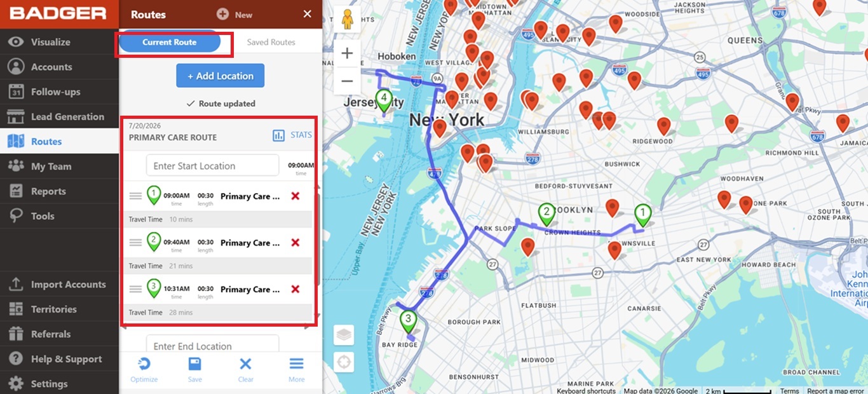Click the Badger logo

tap(58, 14)
